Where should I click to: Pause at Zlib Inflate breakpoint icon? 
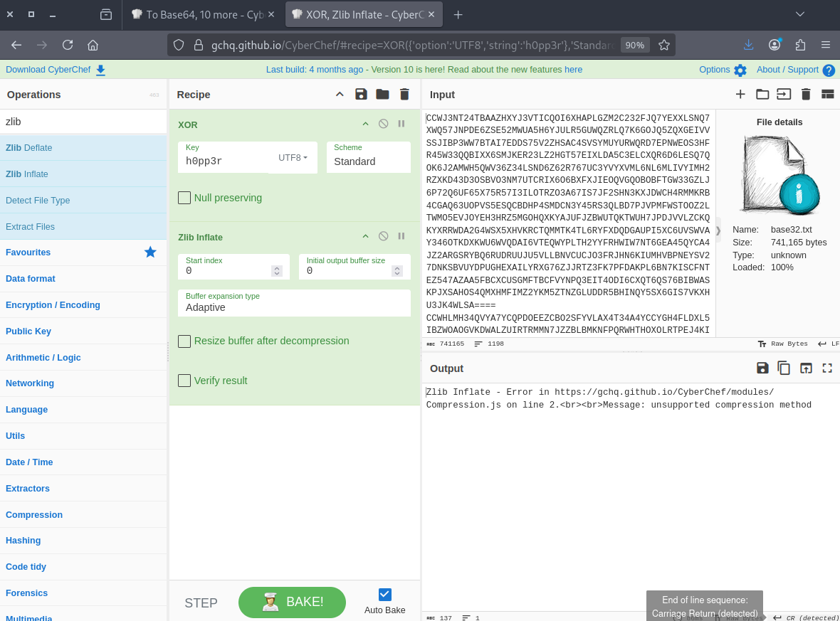pyautogui.click(x=401, y=236)
